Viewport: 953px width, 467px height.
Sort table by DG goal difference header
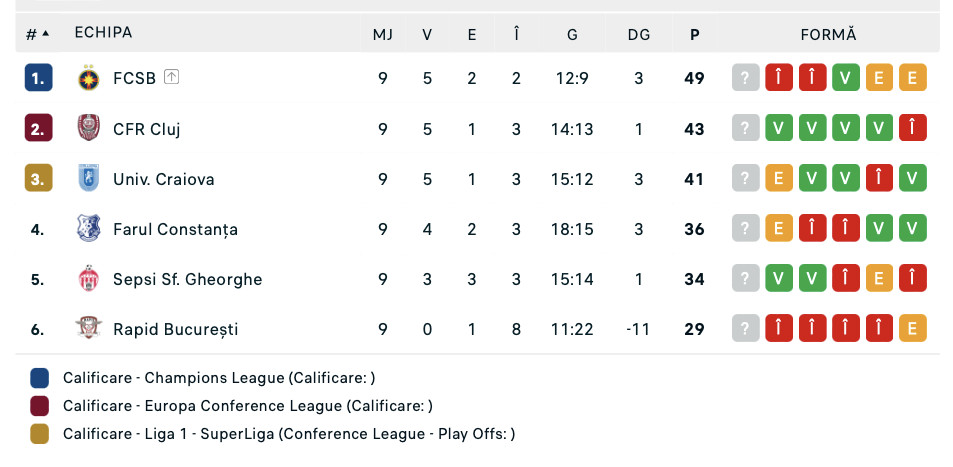coord(638,34)
